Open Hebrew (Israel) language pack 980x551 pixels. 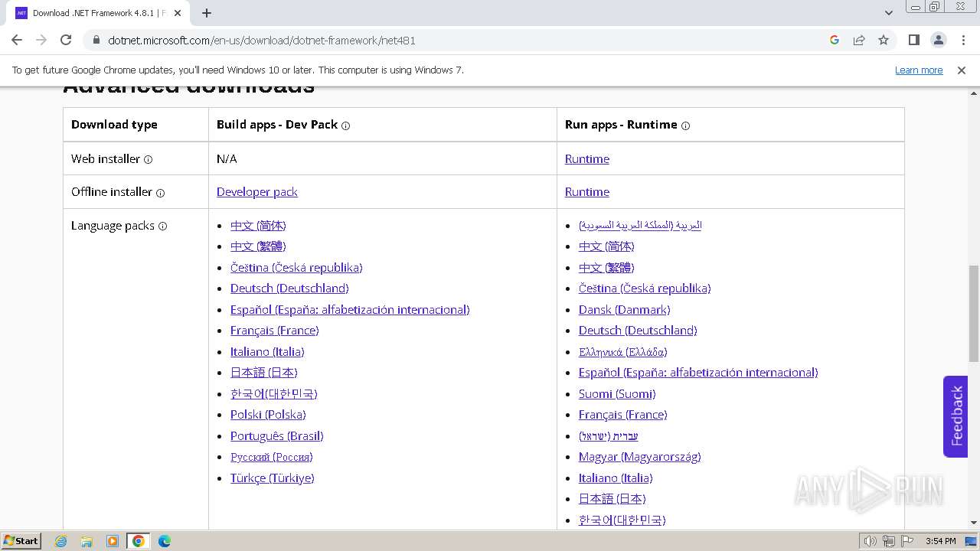[x=609, y=435]
